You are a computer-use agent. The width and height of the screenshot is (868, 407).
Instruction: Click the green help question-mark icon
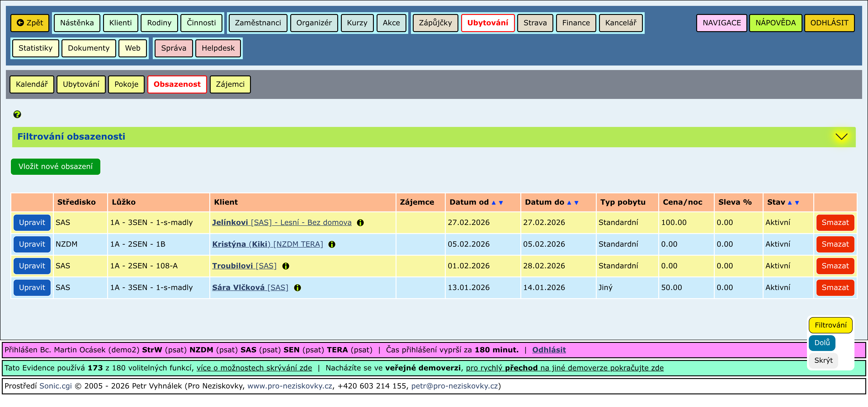pos(17,115)
